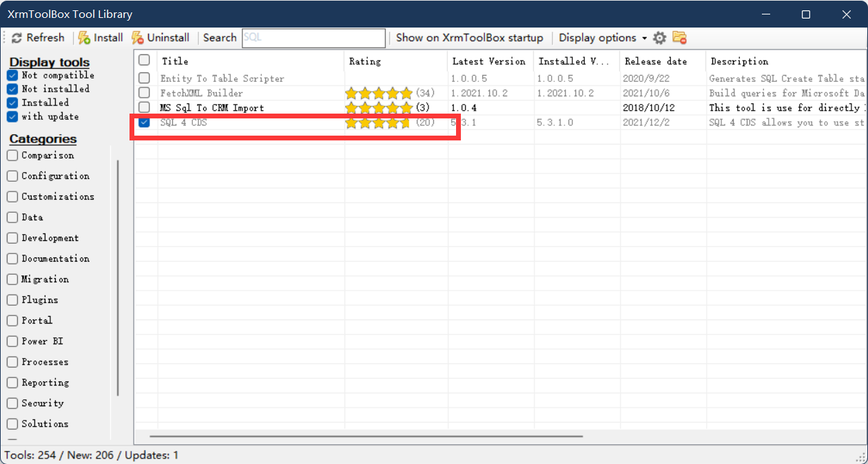Sort by the Rating column header

click(395, 61)
